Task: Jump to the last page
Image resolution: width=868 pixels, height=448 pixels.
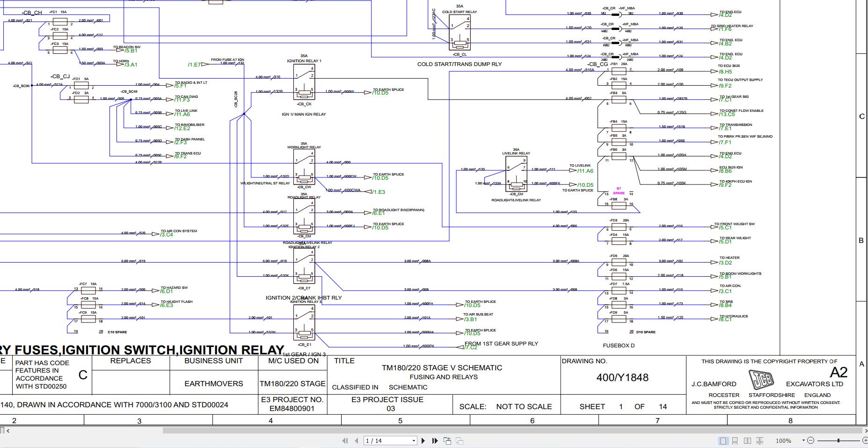Action: tap(435, 441)
